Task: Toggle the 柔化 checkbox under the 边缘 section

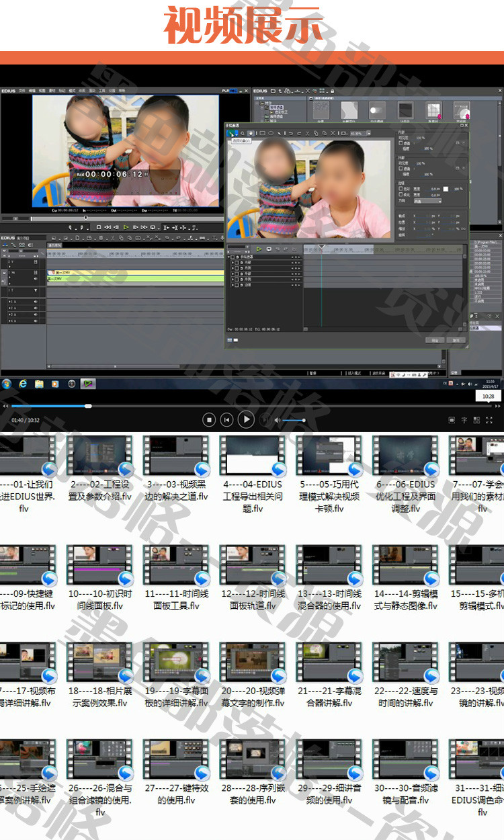Action: point(401,195)
